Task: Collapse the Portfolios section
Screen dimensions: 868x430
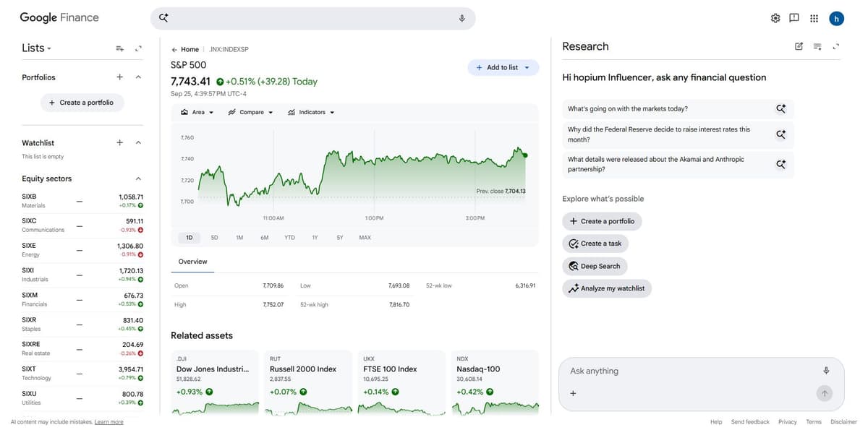Action: [138, 77]
